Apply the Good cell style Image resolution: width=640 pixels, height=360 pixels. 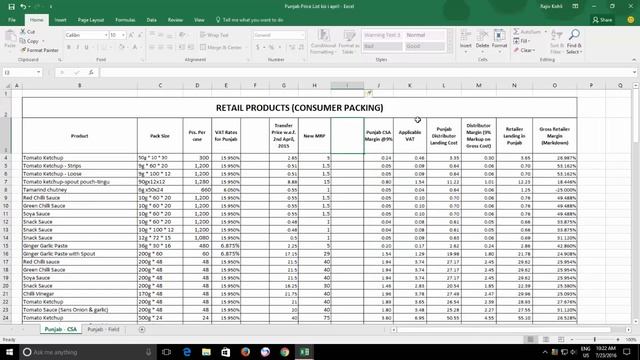[425, 46]
